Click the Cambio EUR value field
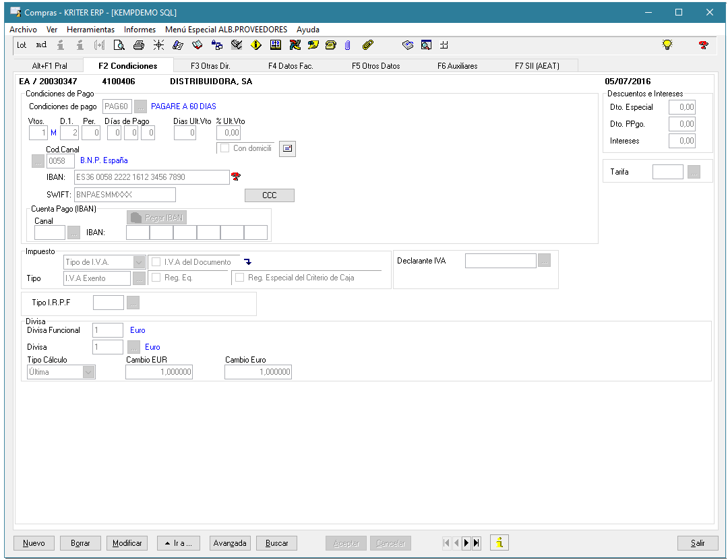This screenshot has height=560, width=728. click(159, 372)
